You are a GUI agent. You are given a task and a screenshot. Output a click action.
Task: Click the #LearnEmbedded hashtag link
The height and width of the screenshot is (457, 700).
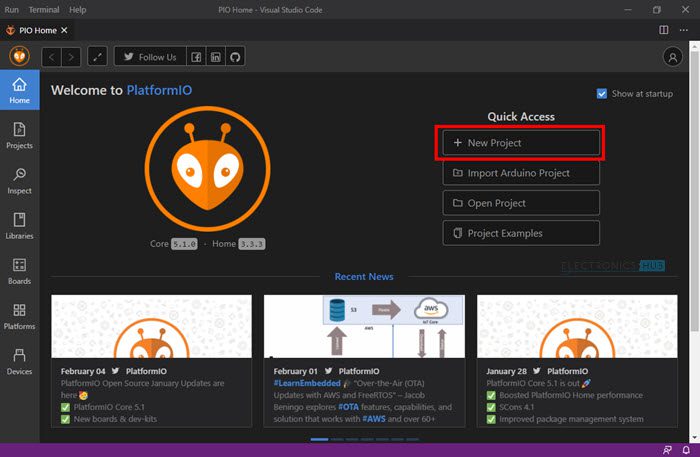coord(307,383)
